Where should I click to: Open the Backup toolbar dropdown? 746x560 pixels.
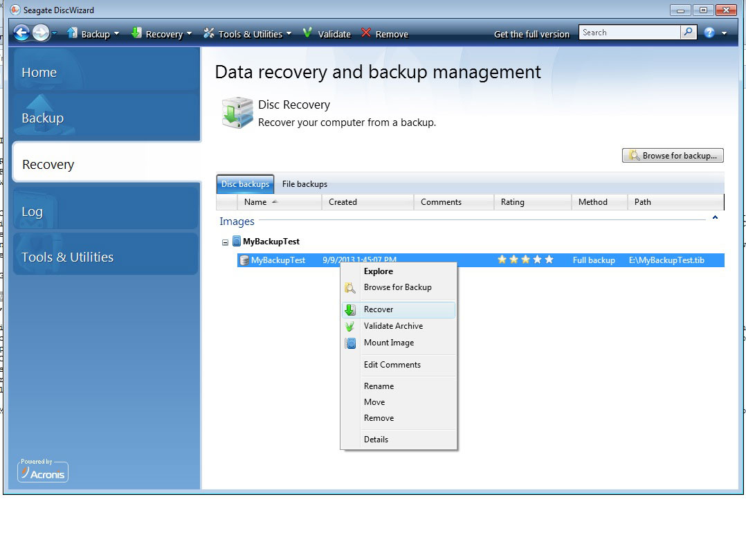pos(93,34)
